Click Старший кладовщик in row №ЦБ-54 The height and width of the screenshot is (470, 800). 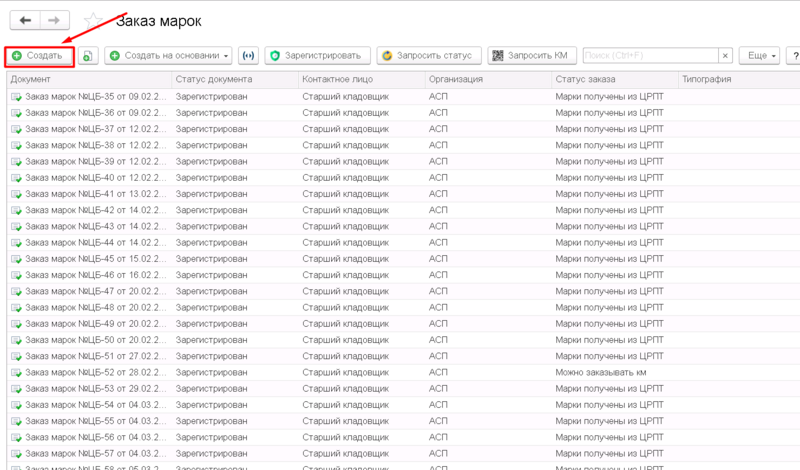tap(345, 405)
